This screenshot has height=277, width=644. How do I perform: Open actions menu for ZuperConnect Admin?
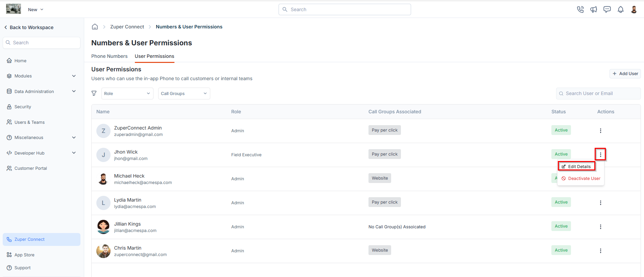coord(600,131)
